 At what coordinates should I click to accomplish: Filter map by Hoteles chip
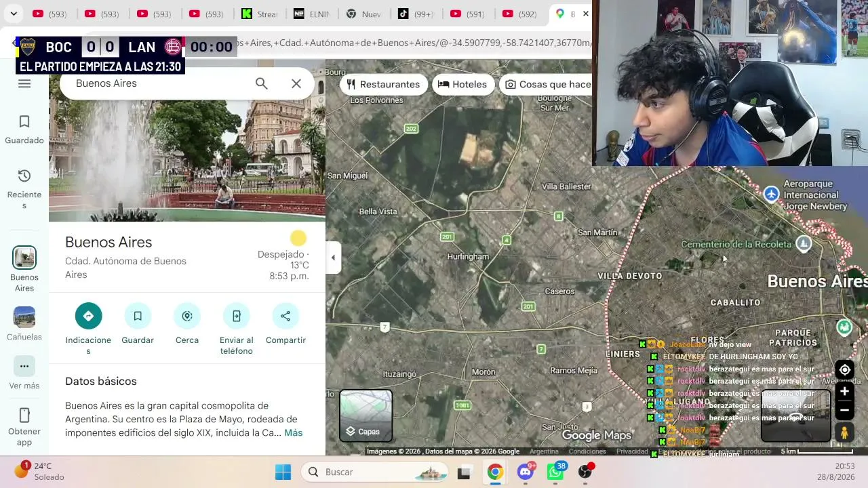(x=462, y=84)
